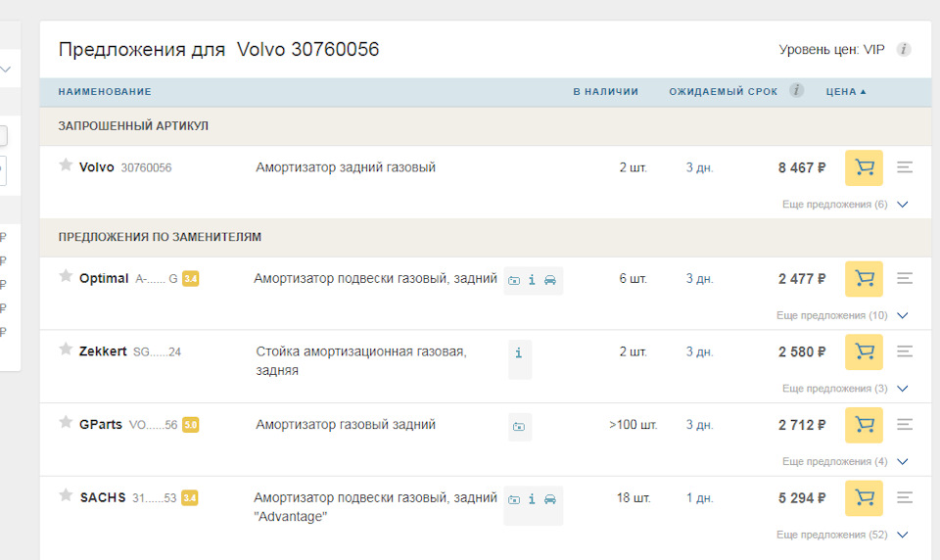
Task: Show info icon for SACHS part
Action: [x=532, y=499]
